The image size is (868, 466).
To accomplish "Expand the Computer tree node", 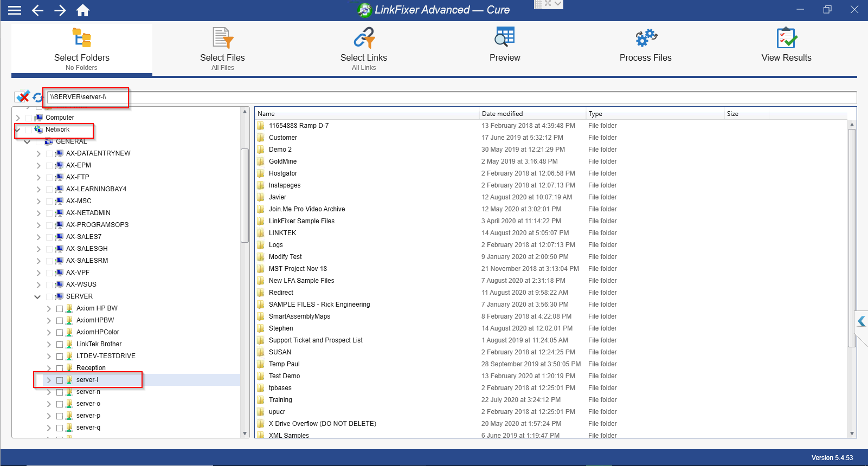I will pos(18,118).
